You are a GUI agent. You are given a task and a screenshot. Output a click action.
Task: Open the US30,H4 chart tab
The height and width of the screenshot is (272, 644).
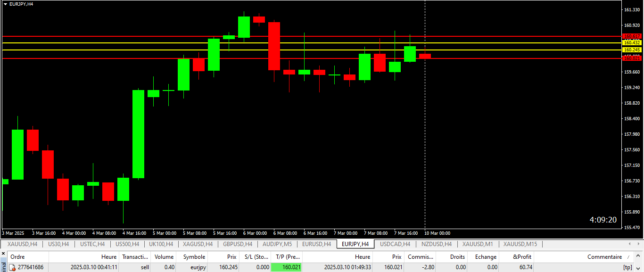tap(58, 244)
